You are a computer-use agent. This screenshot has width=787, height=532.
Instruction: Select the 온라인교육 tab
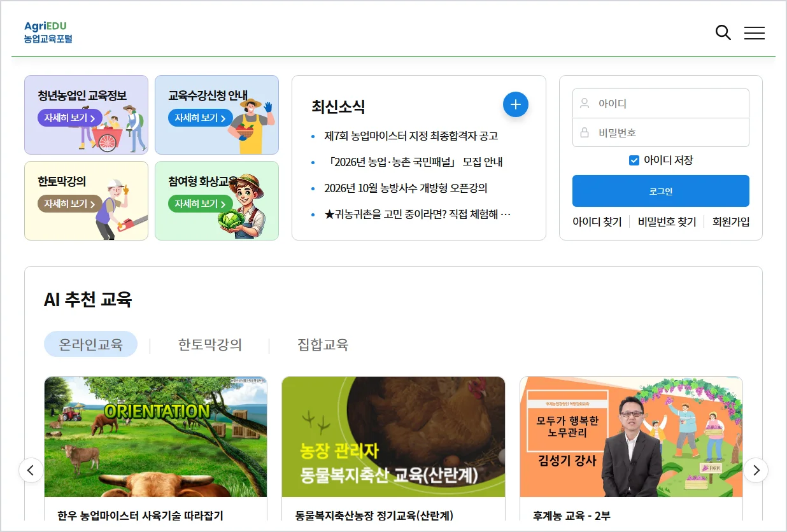point(90,344)
